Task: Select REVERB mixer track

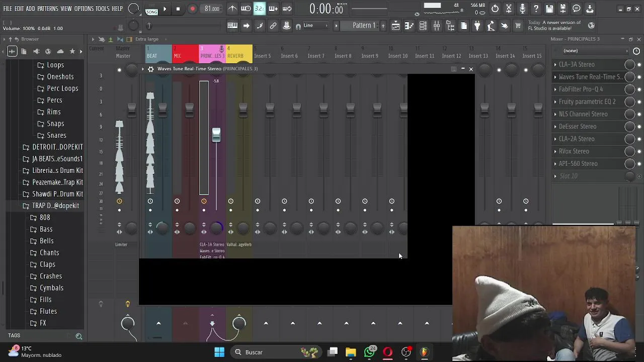Action: click(x=239, y=53)
